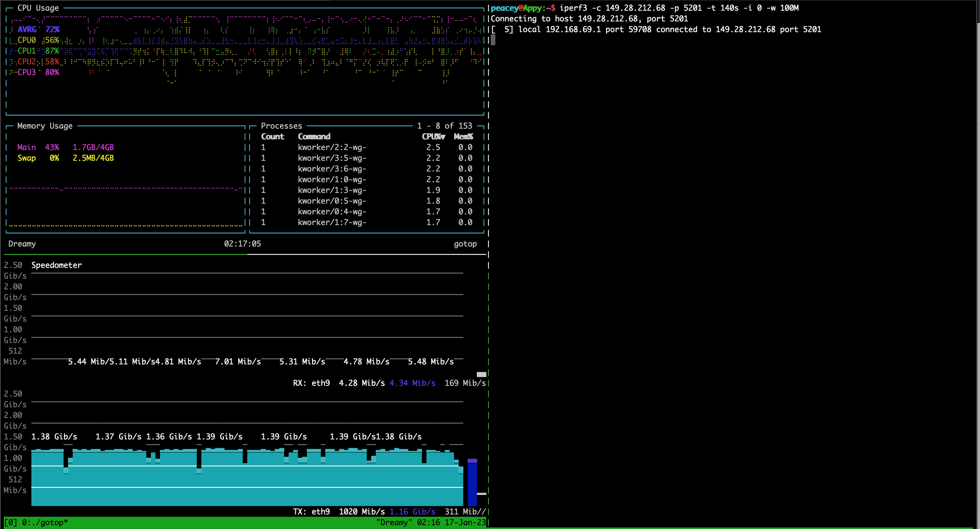Click the Memory Usage panel title
The height and width of the screenshot is (529, 980).
click(x=45, y=126)
